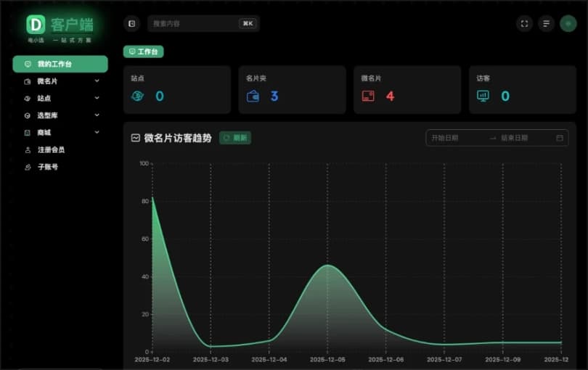588x370 pixels.
Task: Open the 站点 stat card
Action: (x=177, y=89)
